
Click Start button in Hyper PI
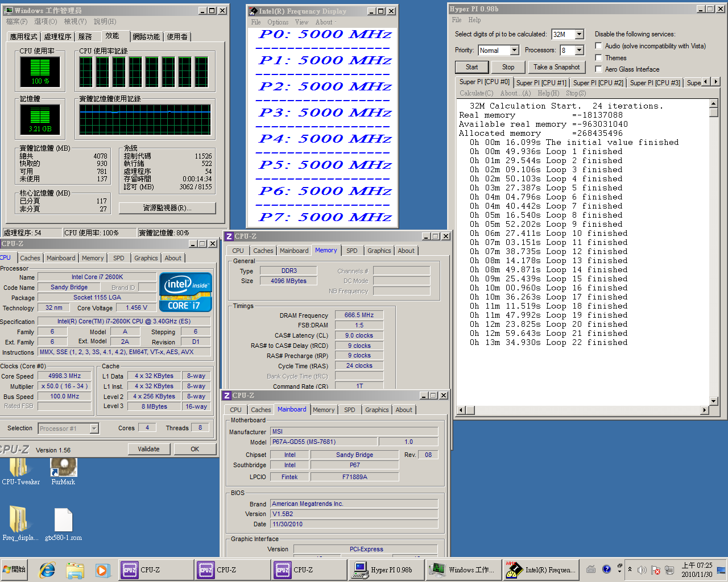(472, 67)
